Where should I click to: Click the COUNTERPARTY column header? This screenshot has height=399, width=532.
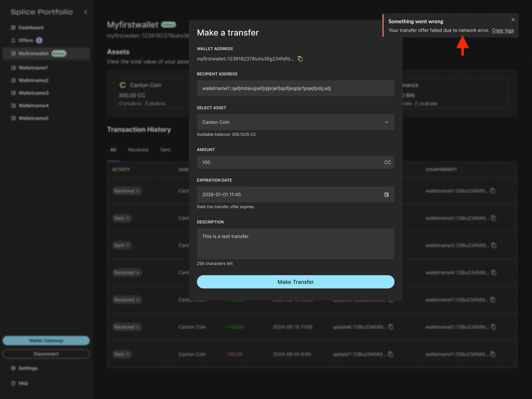click(441, 170)
